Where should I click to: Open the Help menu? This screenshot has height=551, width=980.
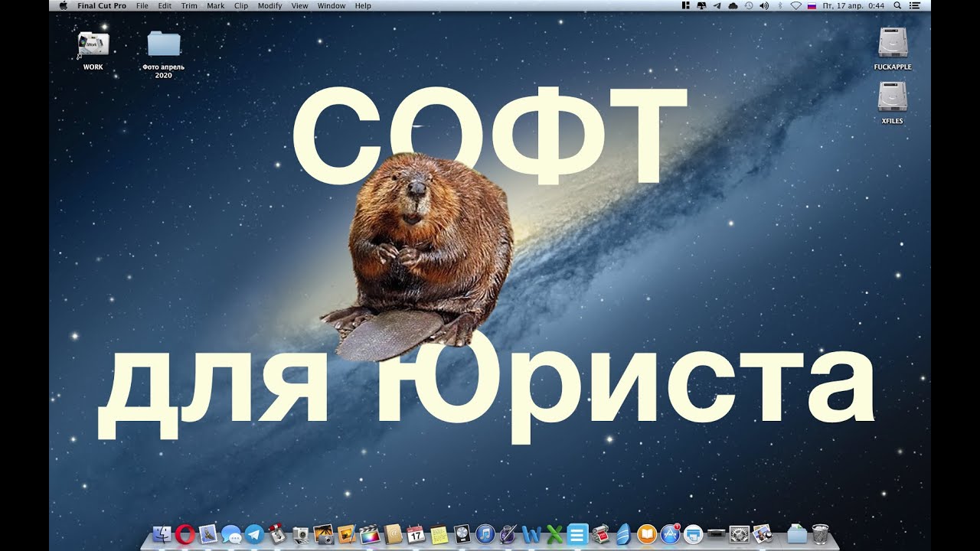click(363, 5)
